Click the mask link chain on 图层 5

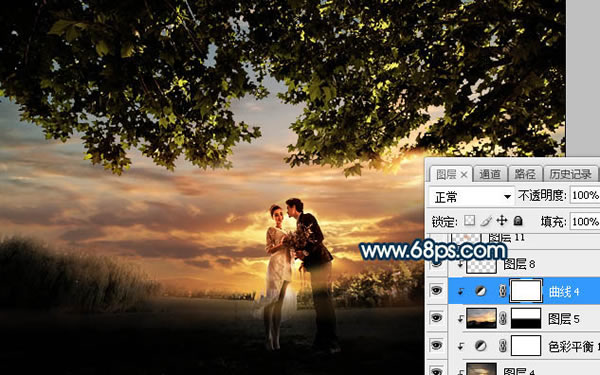pyautogui.click(x=503, y=319)
